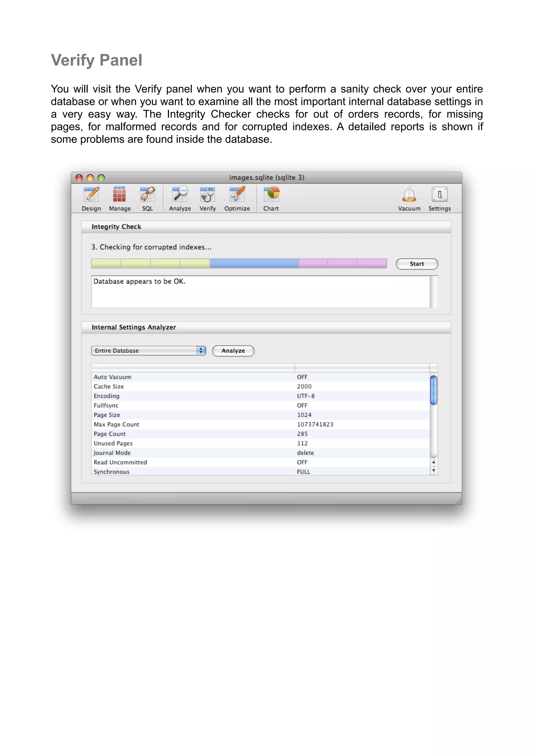The height and width of the screenshot is (756, 534).
Task: Select the Verify stethoscope icon
Action: (208, 199)
